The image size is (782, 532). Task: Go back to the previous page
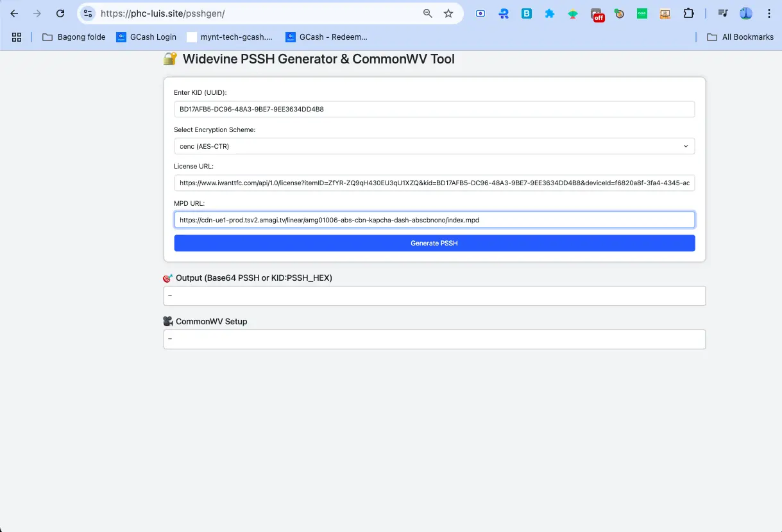coord(14,13)
